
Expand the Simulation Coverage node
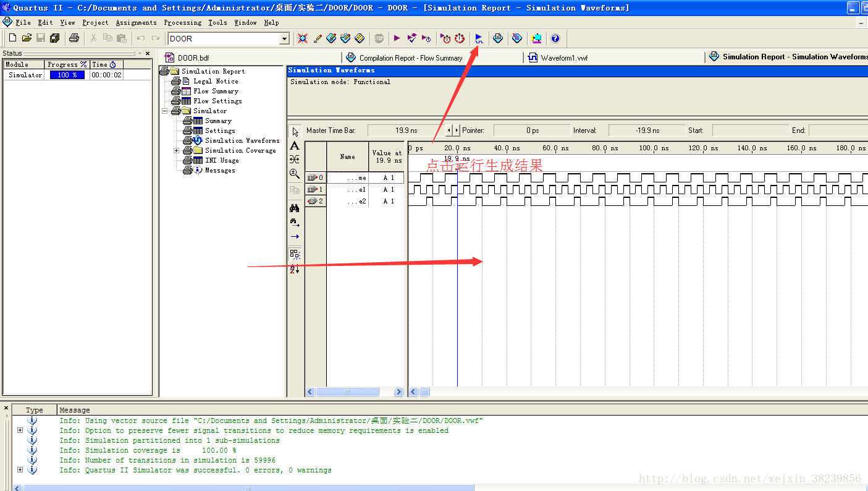177,150
